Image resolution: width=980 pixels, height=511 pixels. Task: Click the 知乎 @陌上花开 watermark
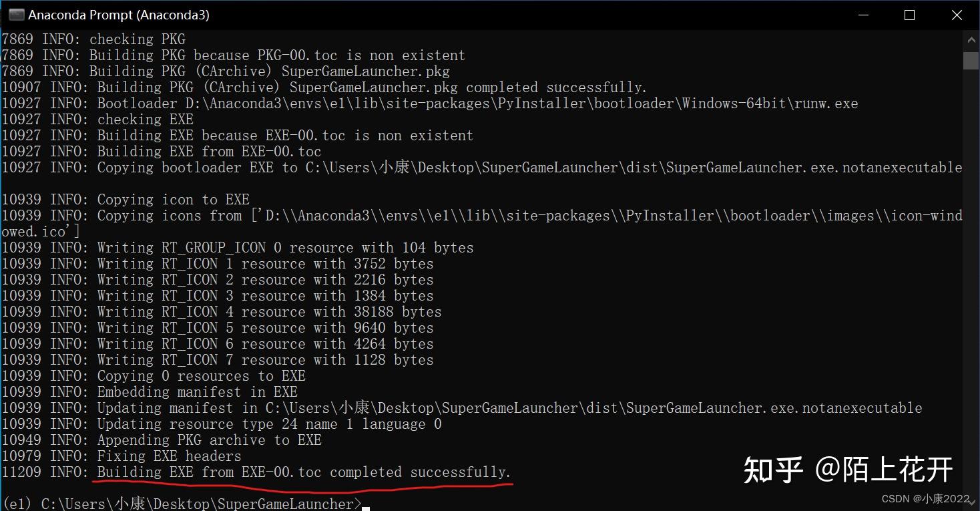point(848,470)
